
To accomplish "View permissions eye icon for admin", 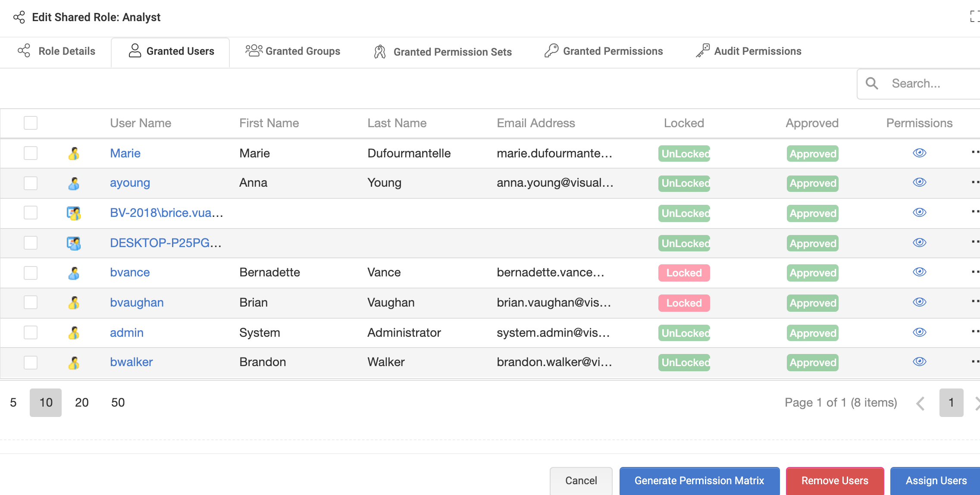I will pos(919,332).
